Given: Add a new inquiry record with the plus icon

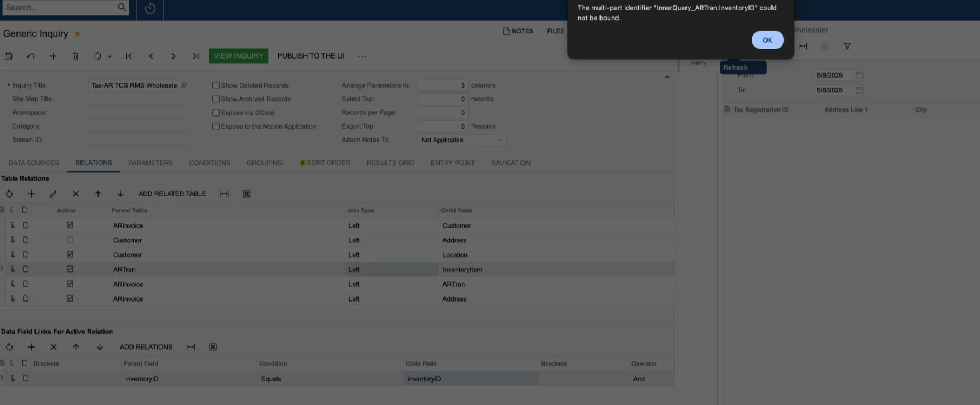Looking at the screenshot, I should [53, 56].
